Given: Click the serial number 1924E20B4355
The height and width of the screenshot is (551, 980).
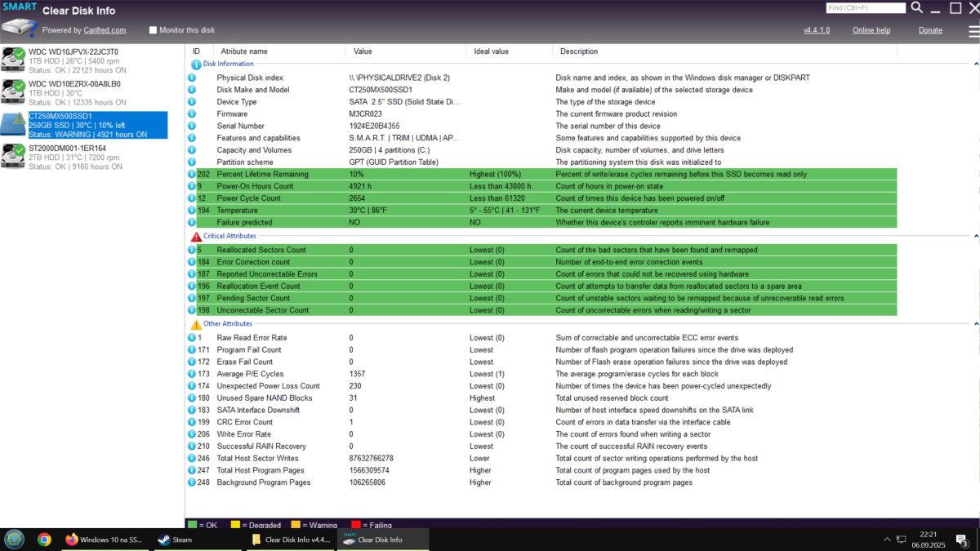Looking at the screenshot, I should (374, 126).
